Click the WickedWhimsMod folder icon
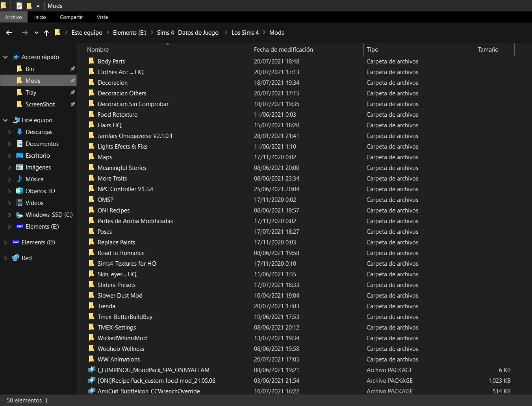The width and height of the screenshot is (532, 406). (x=91, y=338)
